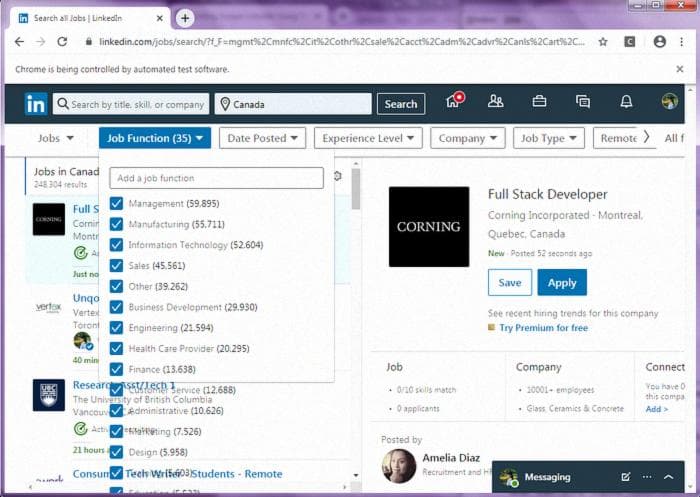700x497 pixels.
Task: Open the All filters option
Action: point(673,138)
